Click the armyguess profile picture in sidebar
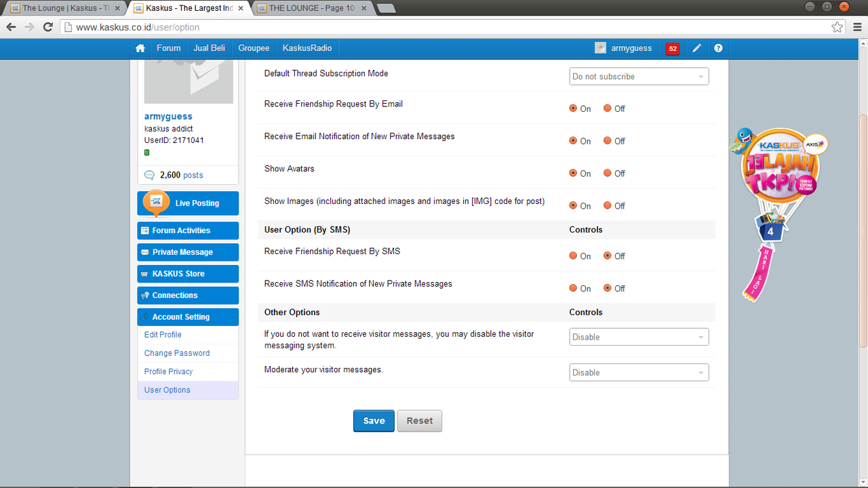The image size is (868, 488). point(189,81)
